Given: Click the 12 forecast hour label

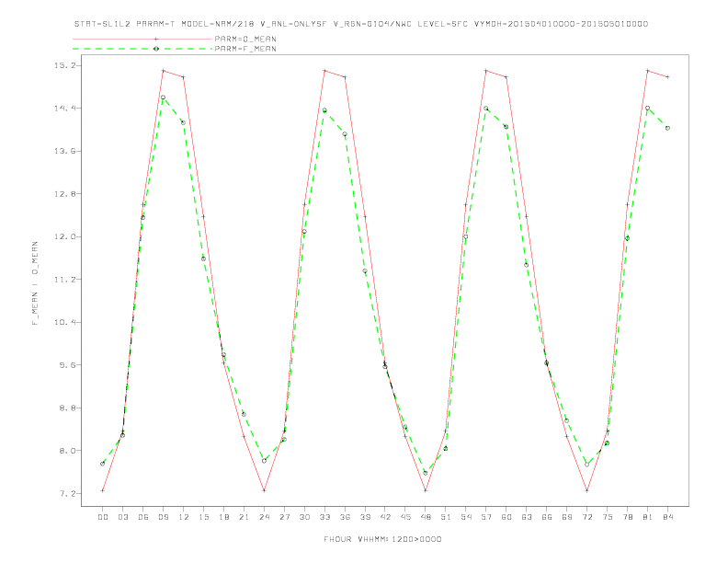Looking at the screenshot, I should pos(184,517).
